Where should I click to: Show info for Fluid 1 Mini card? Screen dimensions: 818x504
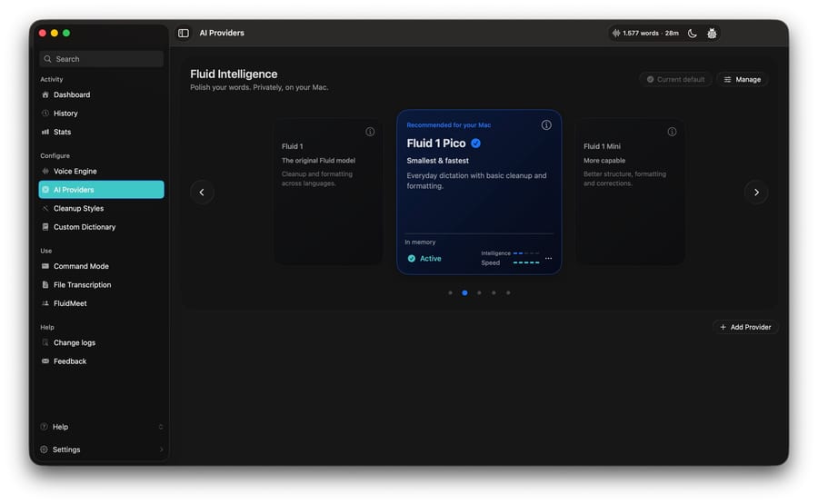[672, 132]
